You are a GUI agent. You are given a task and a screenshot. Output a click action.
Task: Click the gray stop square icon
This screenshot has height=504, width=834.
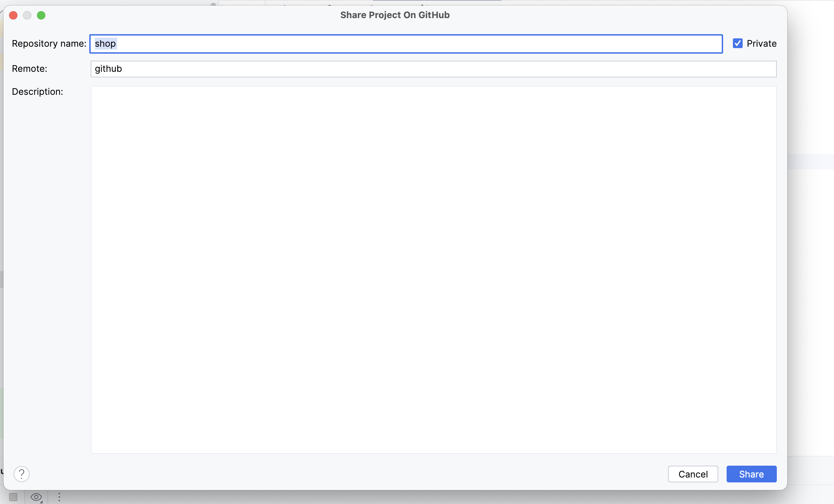tap(13, 497)
